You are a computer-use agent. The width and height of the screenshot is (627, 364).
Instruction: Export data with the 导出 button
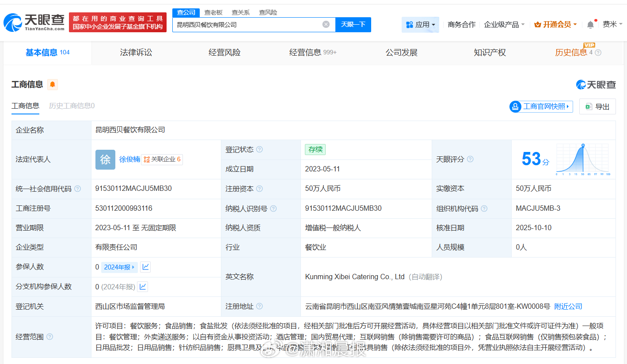pos(597,106)
